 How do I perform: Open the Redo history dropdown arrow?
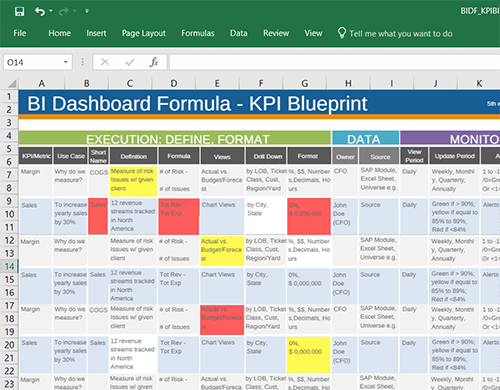[x=75, y=11]
